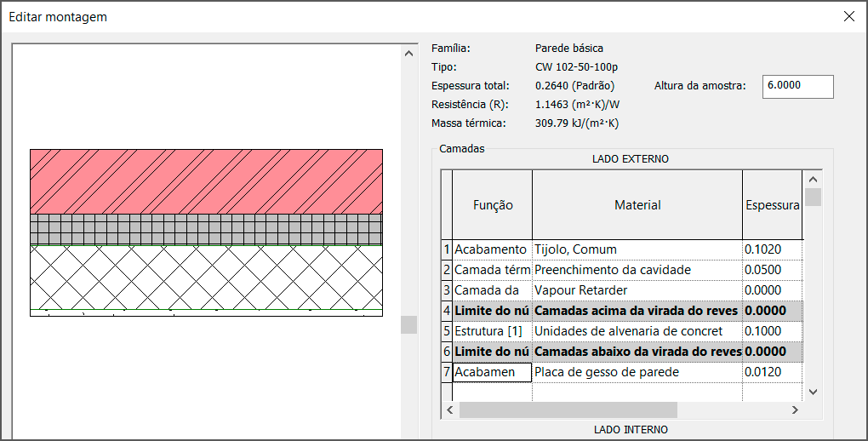Click the preview pane scroll up arrow
Viewport: 868px width, 441px height.
tap(409, 54)
